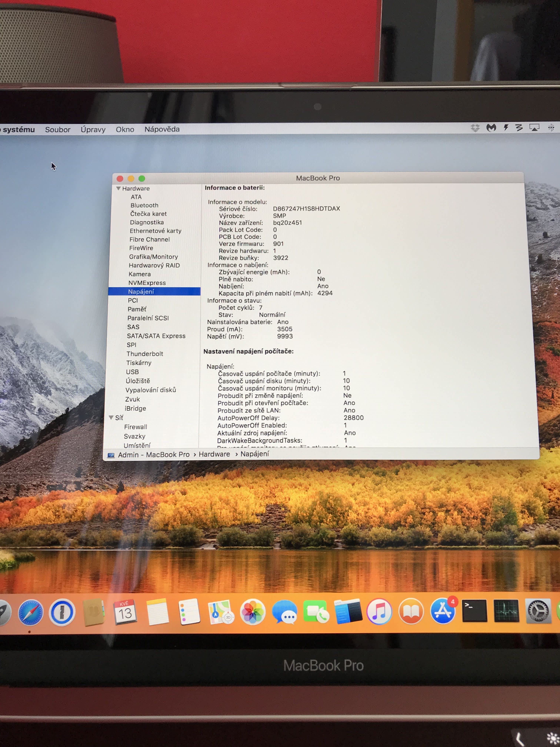The height and width of the screenshot is (747, 560).
Task: Collapse the Síť section triangle
Action: pyautogui.click(x=111, y=417)
